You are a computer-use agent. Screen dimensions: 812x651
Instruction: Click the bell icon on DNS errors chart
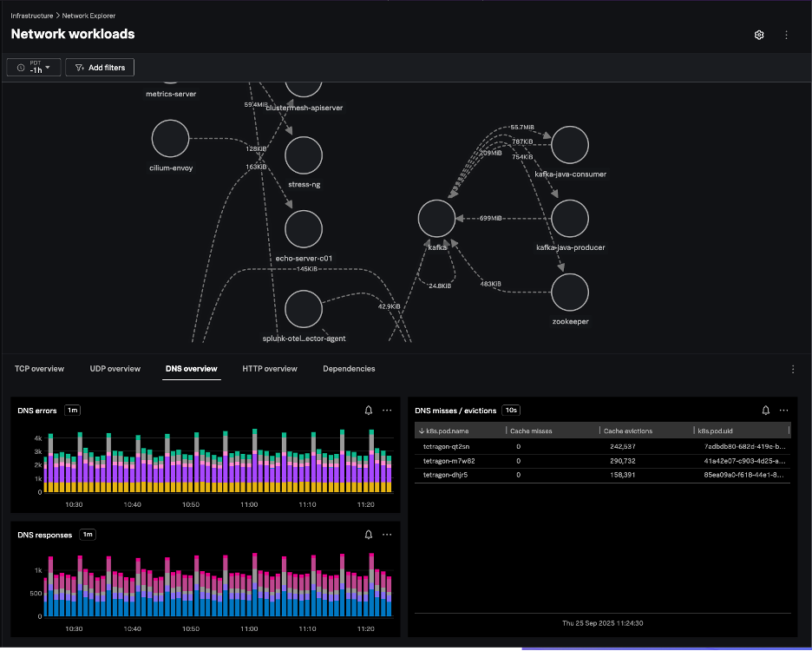click(x=369, y=411)
